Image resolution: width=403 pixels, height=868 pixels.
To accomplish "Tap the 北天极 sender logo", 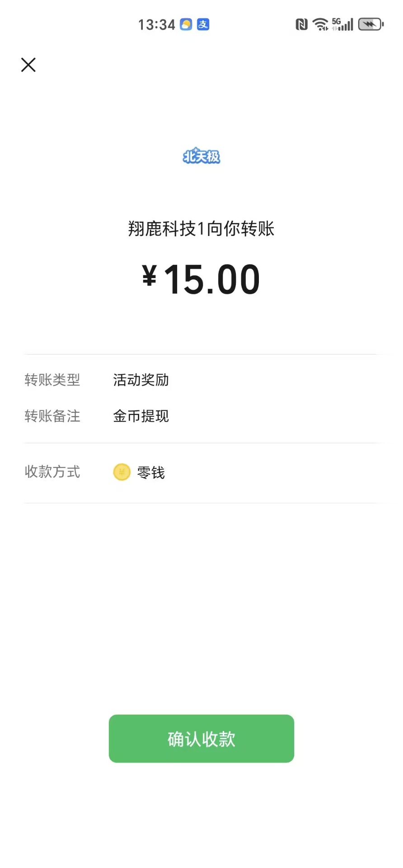I will (x=201, y=156).
